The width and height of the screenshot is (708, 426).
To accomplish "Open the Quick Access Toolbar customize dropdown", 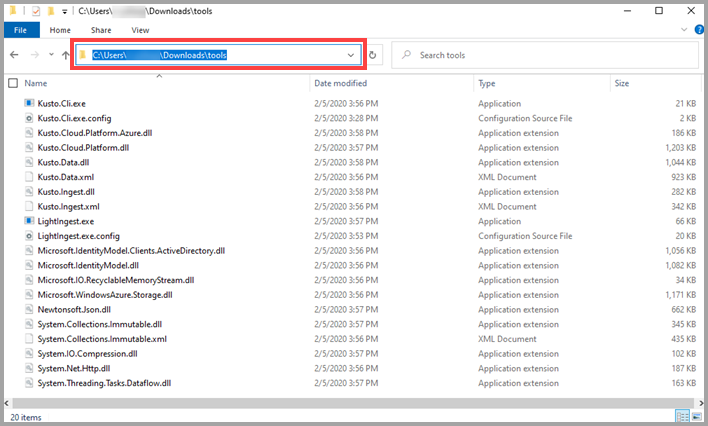I will point(65,11).
